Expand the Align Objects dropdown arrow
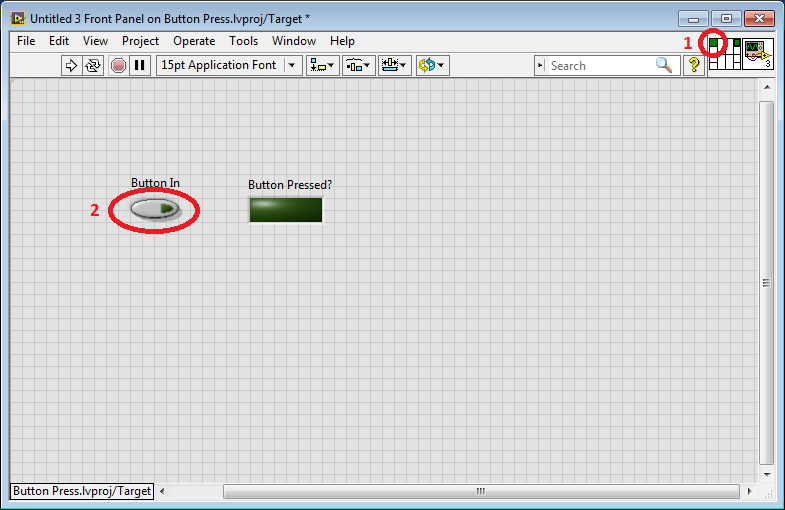Screen dimensions: 785x510 click(x=331, y=66)
